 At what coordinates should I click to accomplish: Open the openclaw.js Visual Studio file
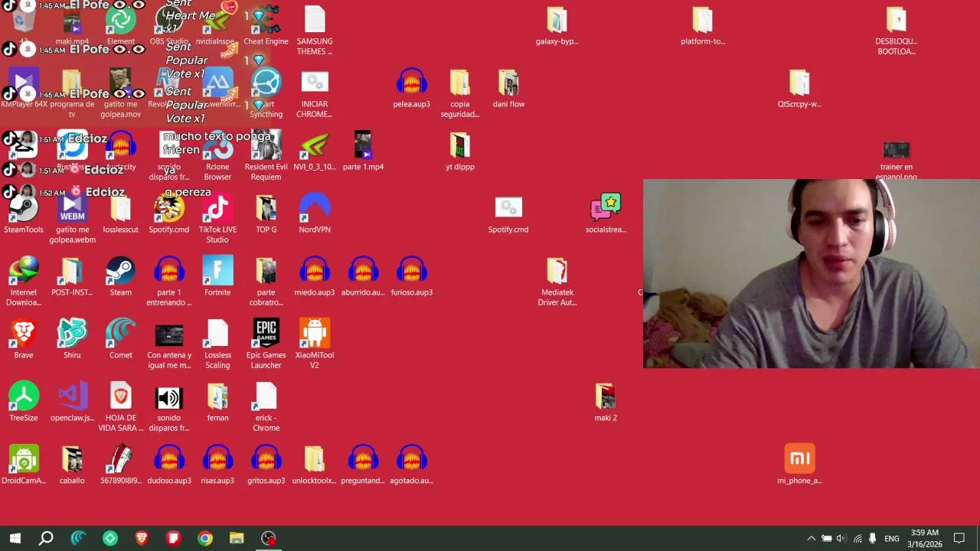click(72, 402)
